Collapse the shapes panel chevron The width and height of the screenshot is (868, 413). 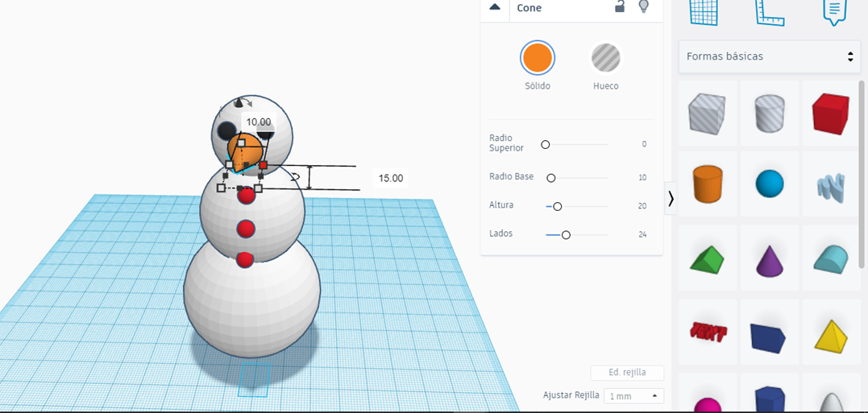671,199
